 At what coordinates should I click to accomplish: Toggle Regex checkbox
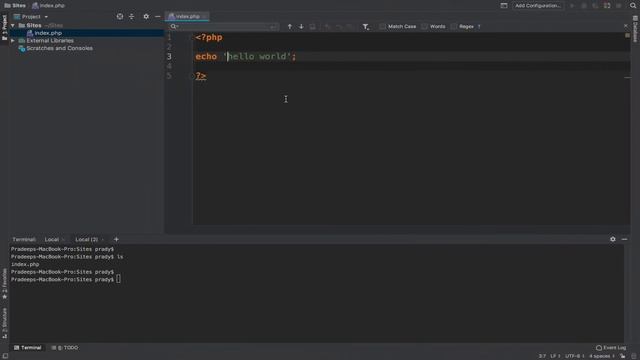(x=454, y=27)
